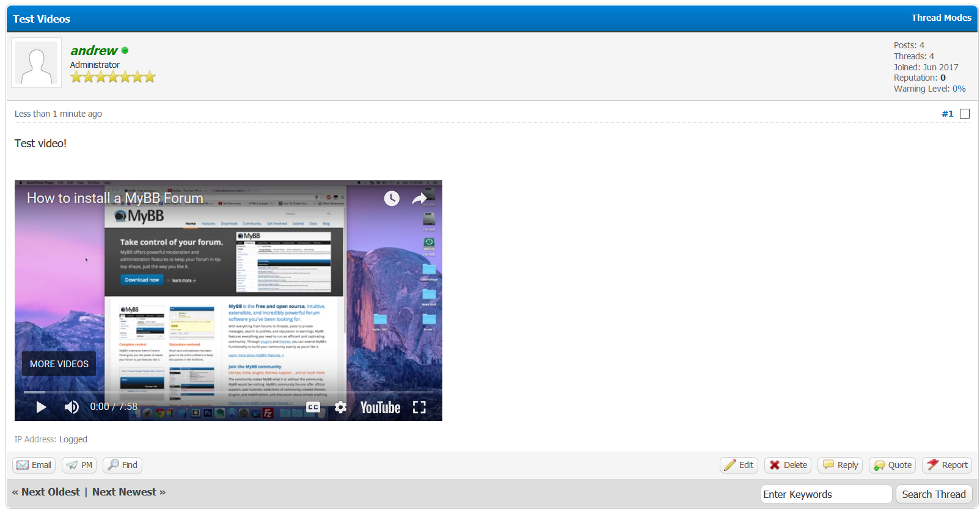The image size is (980, 512).
Task: Click the MORE VIDEOS overlay button
Action: 59,364
